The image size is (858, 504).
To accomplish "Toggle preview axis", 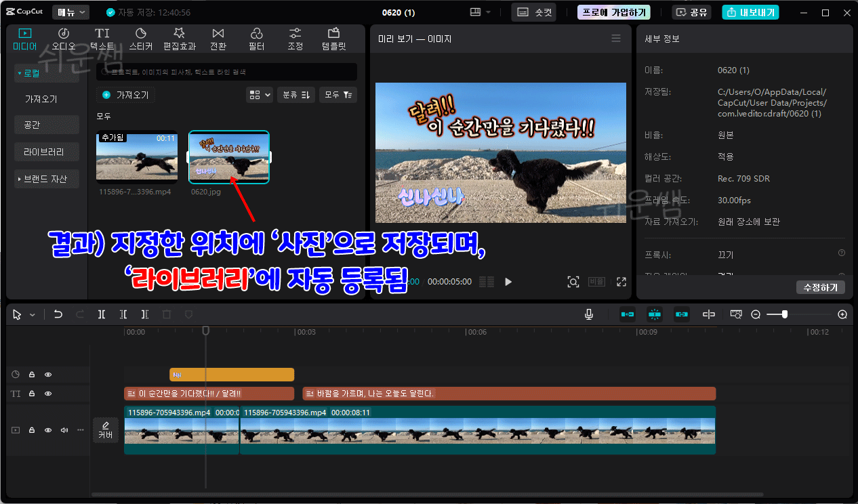I will coord(709,314).
